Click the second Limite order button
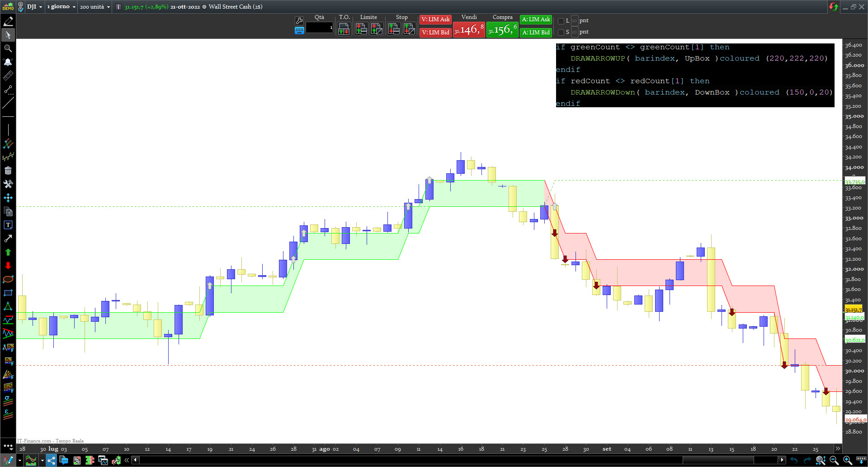Viewport: 868px width, 467px height. pyautogui.click(x=377, y=29)
